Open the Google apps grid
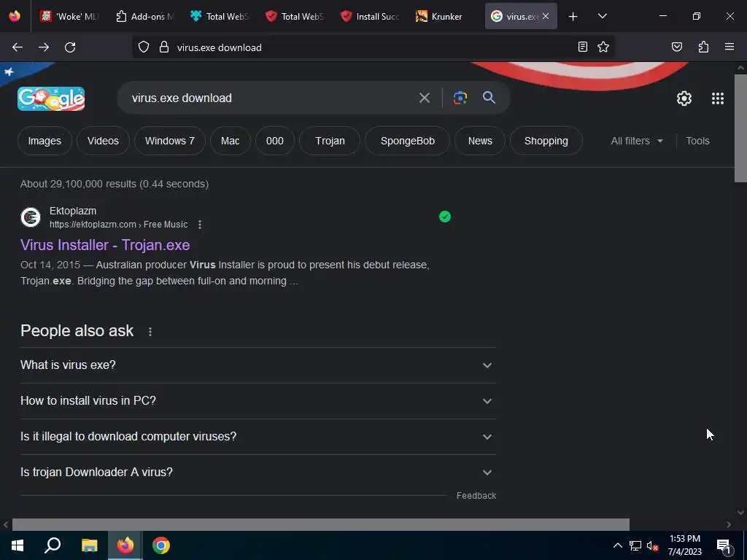The width and height of the screenshot is (747, 560). pyautogui.click(x=718, y=98)
